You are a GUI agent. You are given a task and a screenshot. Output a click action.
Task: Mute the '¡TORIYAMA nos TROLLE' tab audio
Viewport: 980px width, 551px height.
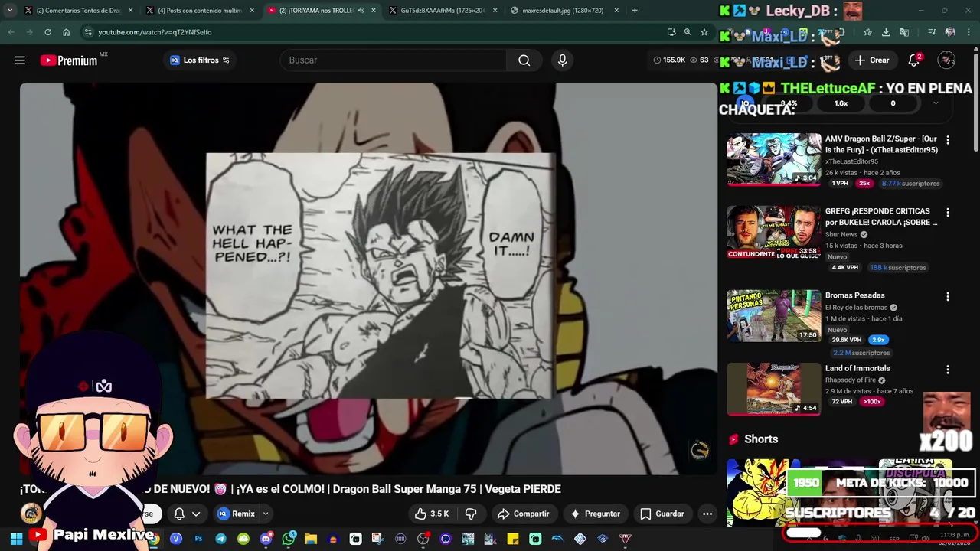point(361,11)
